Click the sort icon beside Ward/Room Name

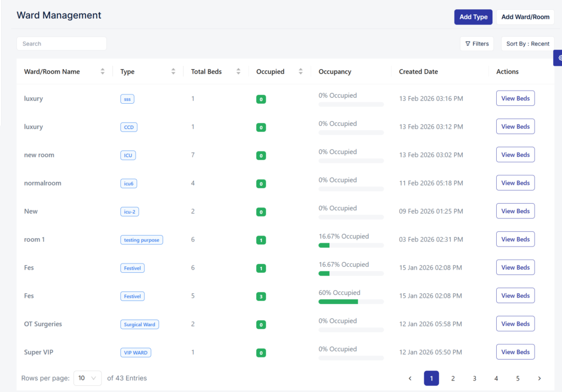[x=103, y=71]
